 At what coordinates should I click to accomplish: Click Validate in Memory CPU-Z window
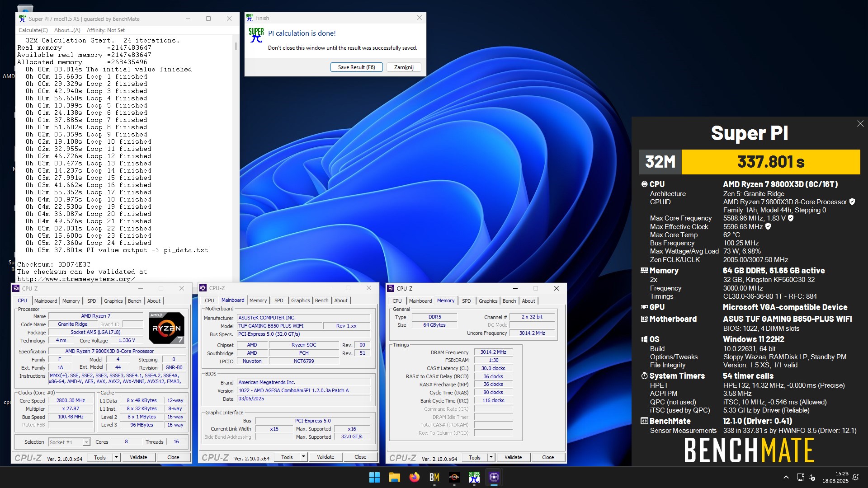(x=513, y=457)
